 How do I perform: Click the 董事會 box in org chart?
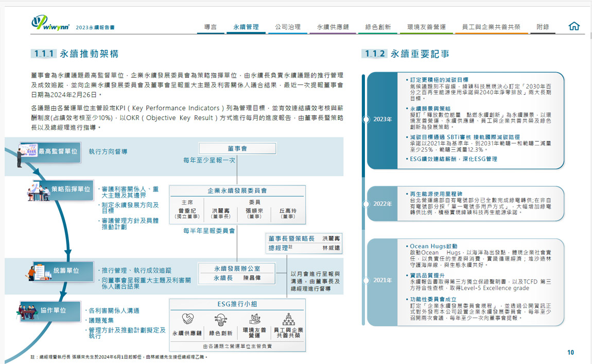click(x=237, y=148)
